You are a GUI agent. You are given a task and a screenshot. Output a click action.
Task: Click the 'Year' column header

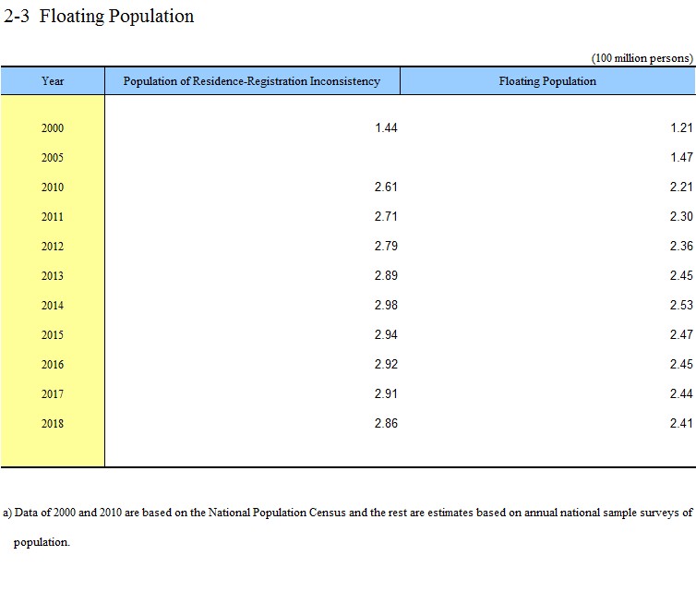(53, 81)
